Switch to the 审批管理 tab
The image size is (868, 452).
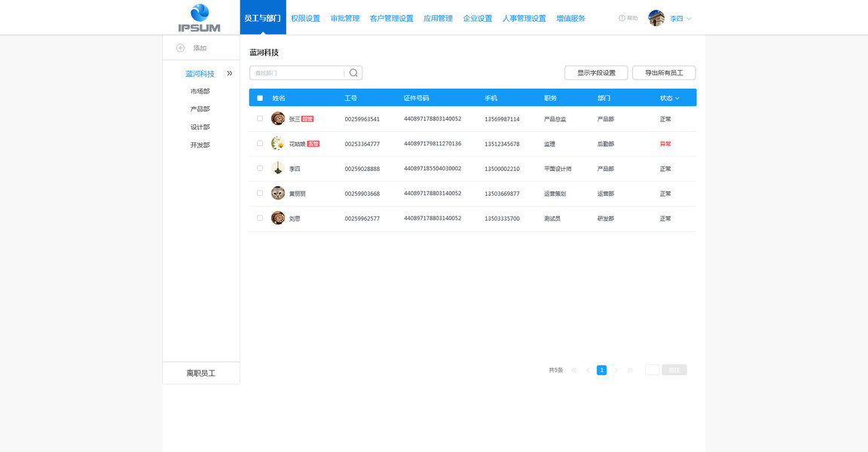click(345, 18)
